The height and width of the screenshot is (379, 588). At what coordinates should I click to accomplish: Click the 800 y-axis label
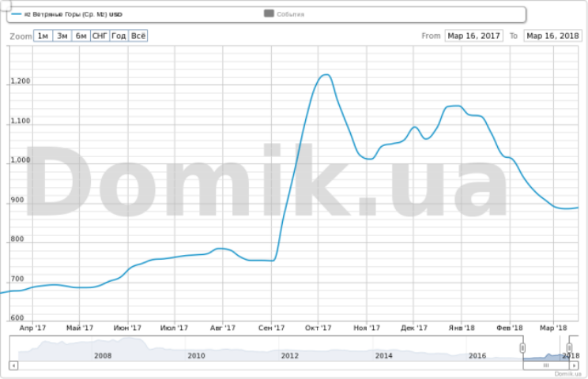pyautogui.click(x=17, y=239)
